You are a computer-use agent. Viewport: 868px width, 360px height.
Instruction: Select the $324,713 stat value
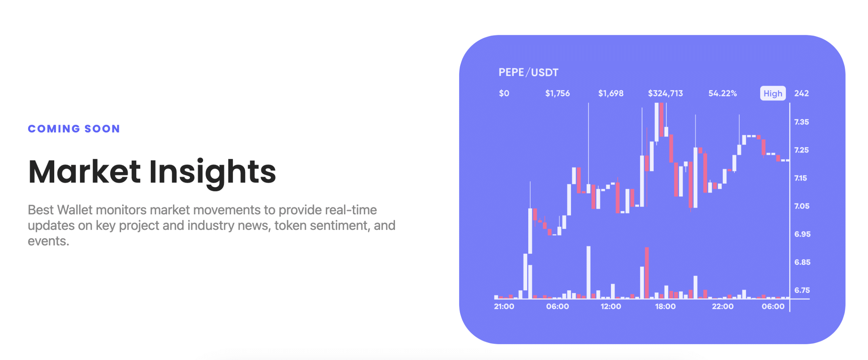point(665,93)
